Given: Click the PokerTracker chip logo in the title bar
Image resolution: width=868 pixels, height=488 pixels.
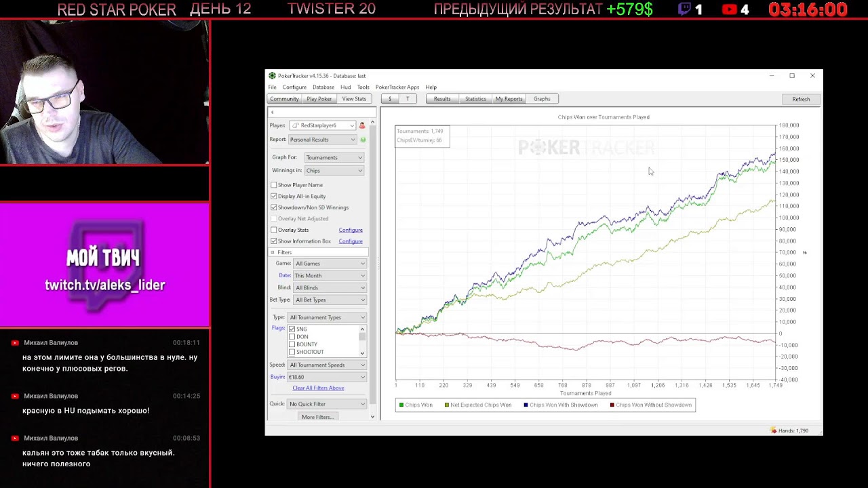Looking at the screenshot, I should coord(272,76).
